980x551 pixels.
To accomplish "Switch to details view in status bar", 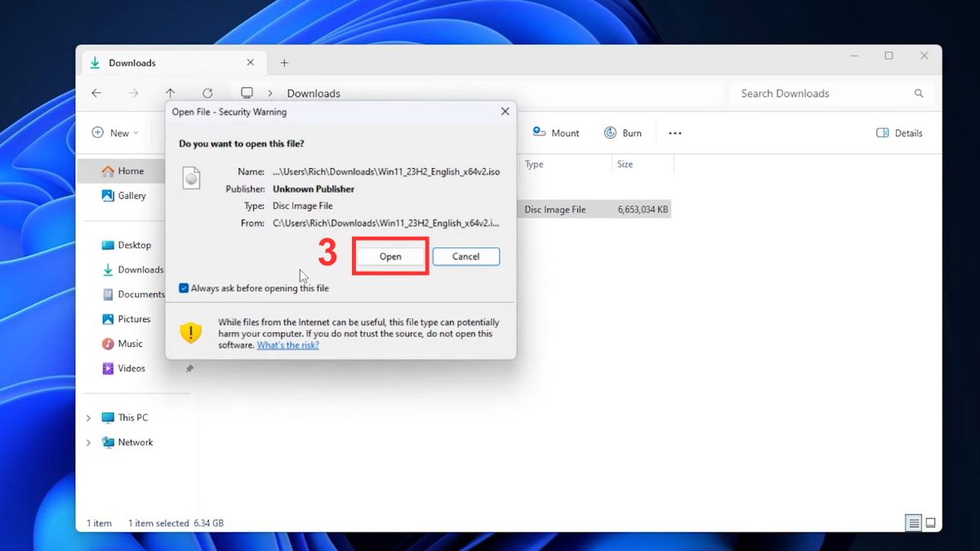I will (912, 522).
